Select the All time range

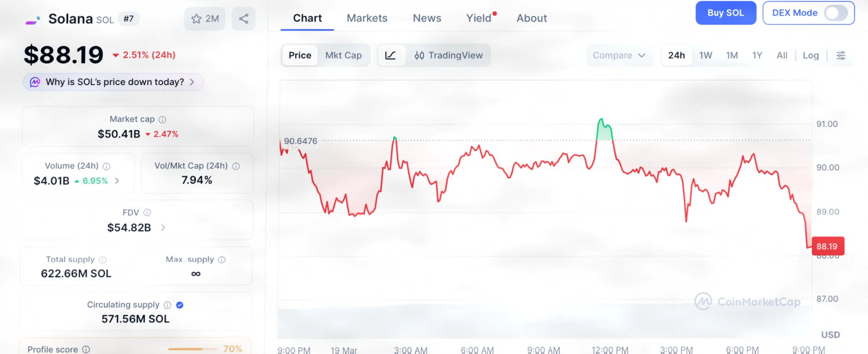click(782, 55)
